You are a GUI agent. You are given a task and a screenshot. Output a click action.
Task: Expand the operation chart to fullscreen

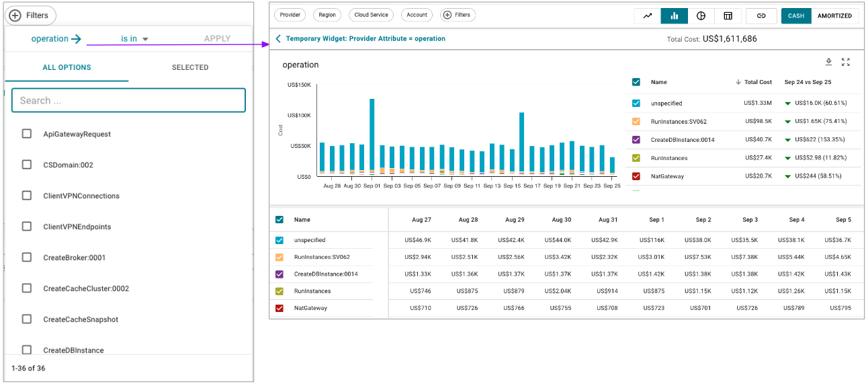click(x=846, y=62)
